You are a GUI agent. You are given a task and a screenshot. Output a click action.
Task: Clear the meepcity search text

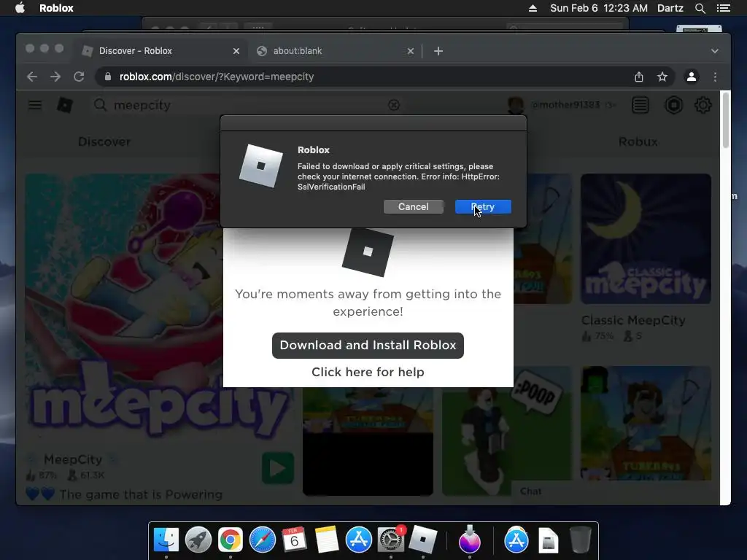point(394,105)
